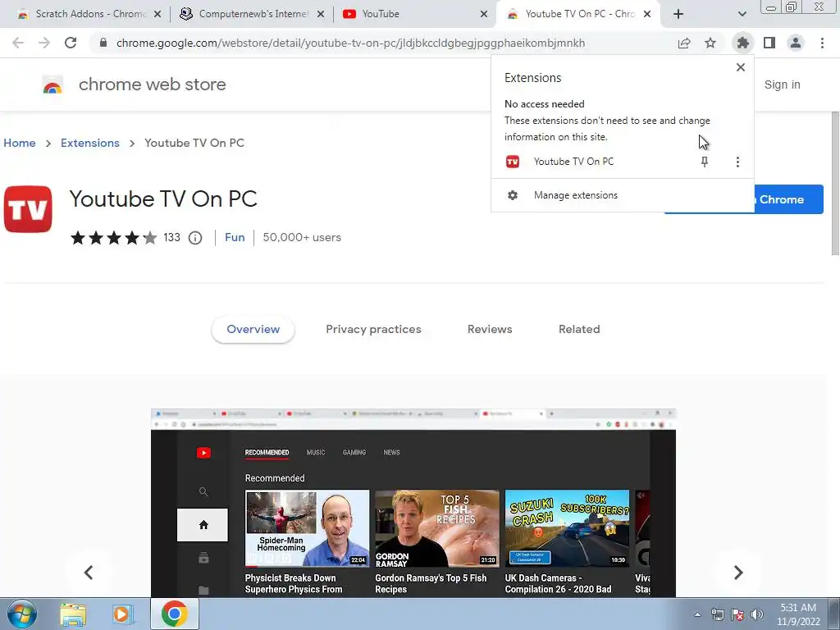Click the Youtube TV On PC red icon

(x=28, y=209)
